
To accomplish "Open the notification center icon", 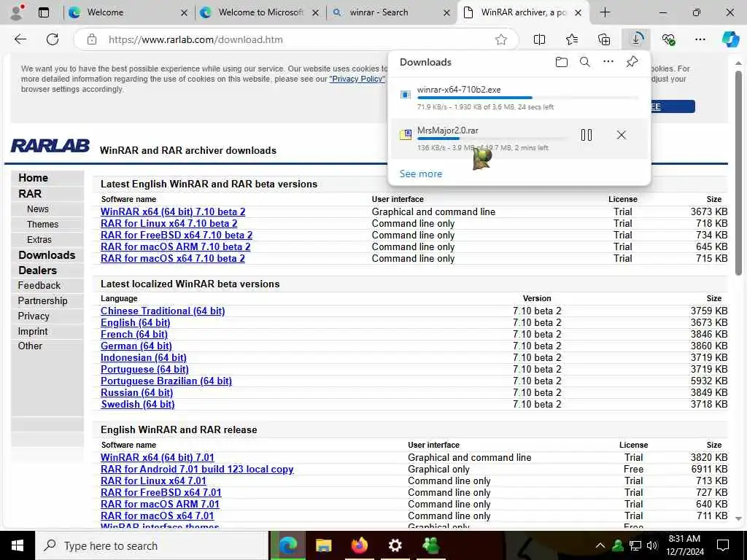I will click(723, 545).
